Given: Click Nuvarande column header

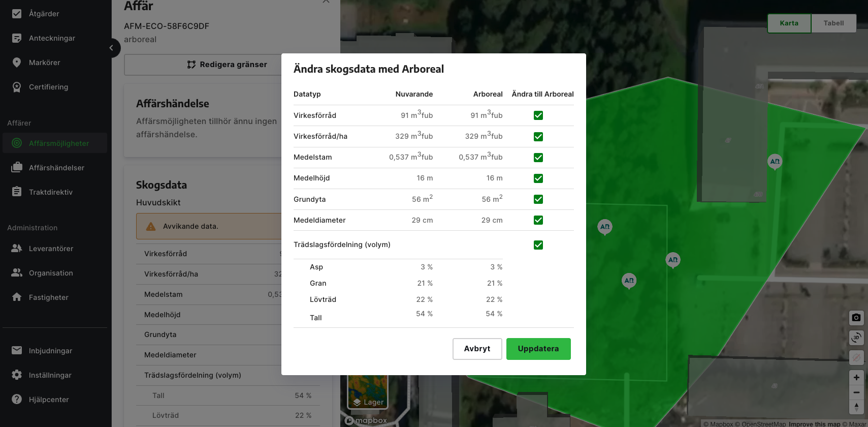Looking at the screenshot, I should coord(414,94).
